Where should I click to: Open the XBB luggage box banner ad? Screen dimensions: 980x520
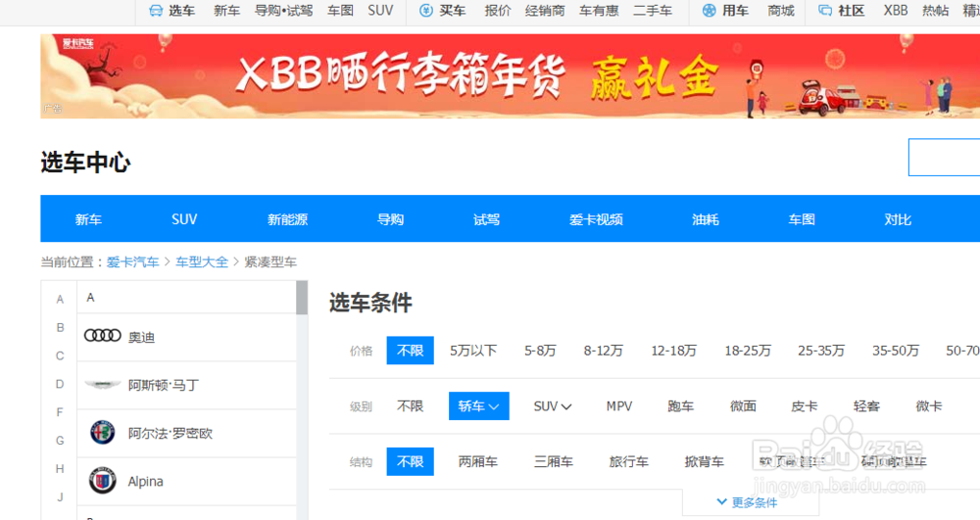tap(510, 76)
